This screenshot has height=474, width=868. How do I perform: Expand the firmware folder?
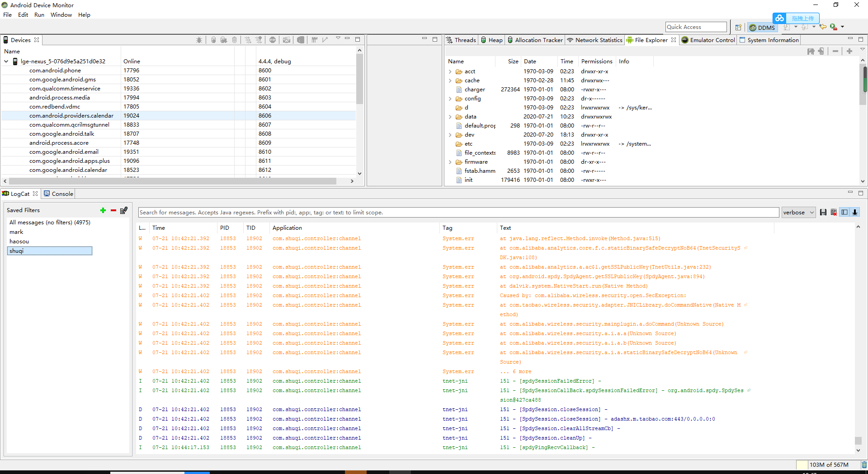[450, 162]
